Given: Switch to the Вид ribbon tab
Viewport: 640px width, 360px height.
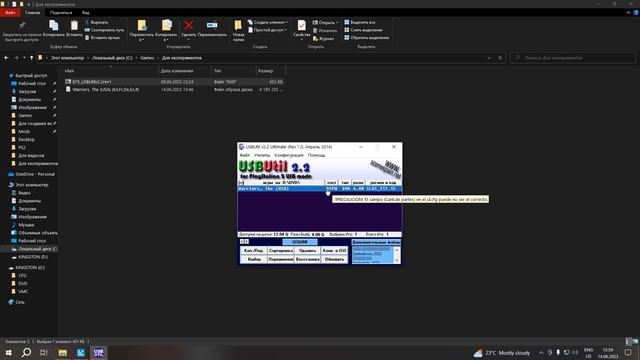Looking at the screenshot, I should (x=85, y=13).
